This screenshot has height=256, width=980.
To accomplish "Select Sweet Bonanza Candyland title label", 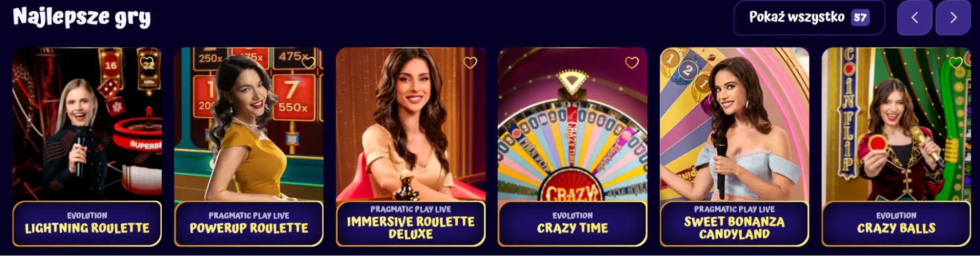I will (x=734, y=228).
